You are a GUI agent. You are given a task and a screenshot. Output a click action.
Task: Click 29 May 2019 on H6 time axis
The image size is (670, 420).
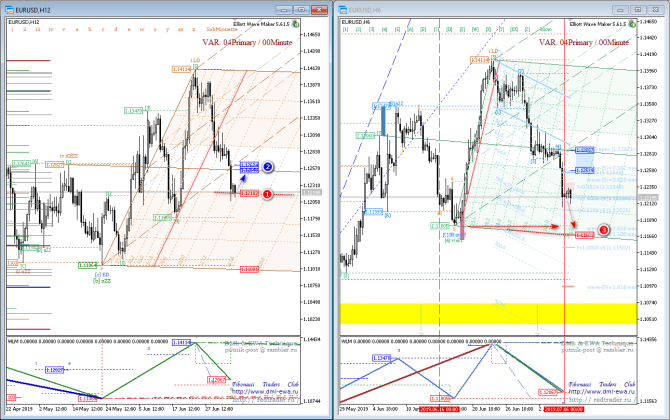pos(353,409)
